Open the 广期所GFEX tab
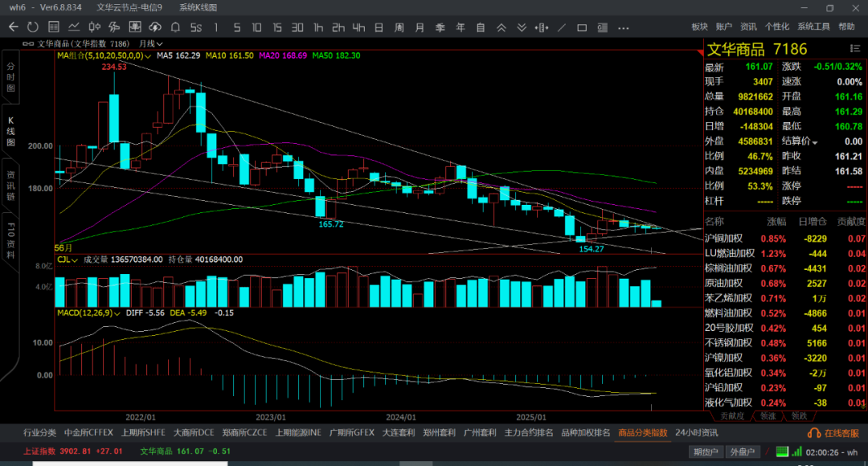The image size is (868, 466). point(351,433)
